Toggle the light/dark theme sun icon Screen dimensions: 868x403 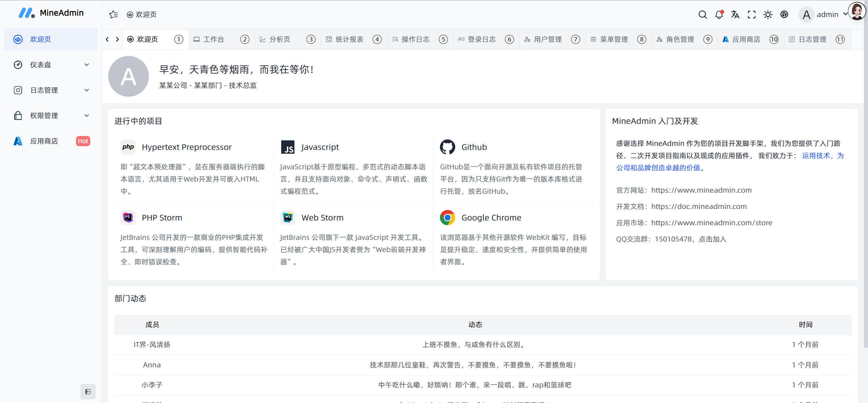(x=768, y=15)
